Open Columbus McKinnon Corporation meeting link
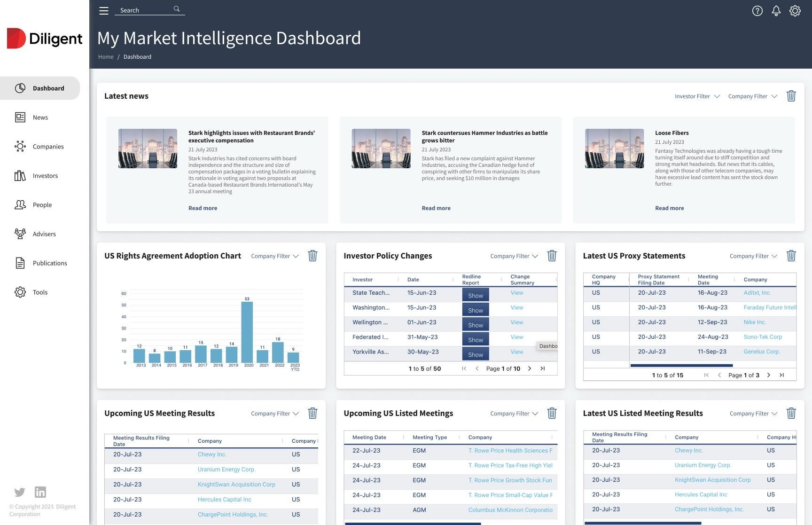Image resolution: width=812 pixels, height=525 pixels. pyautogui.click(x=510, y=510)
